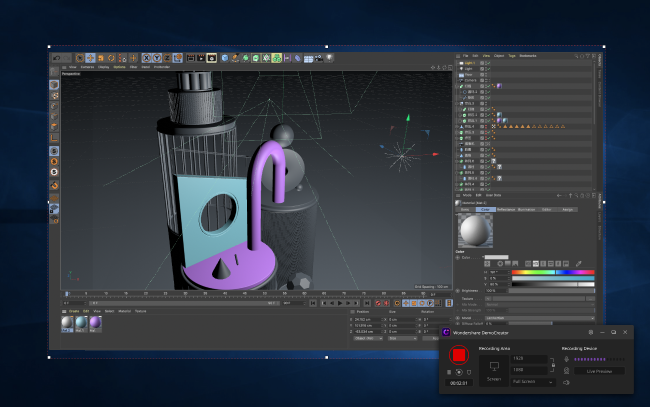Click Live Preview button in DemoCreator
650x407 pixels.
coord(599,371)
